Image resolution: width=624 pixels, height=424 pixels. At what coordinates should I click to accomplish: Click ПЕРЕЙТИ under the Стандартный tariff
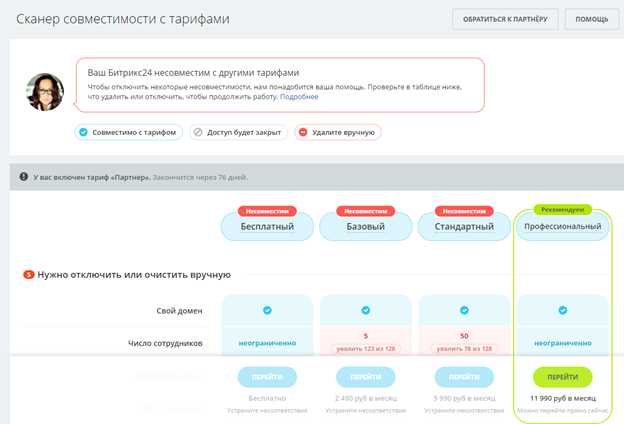pyautogui.click(x=464, y=377)
